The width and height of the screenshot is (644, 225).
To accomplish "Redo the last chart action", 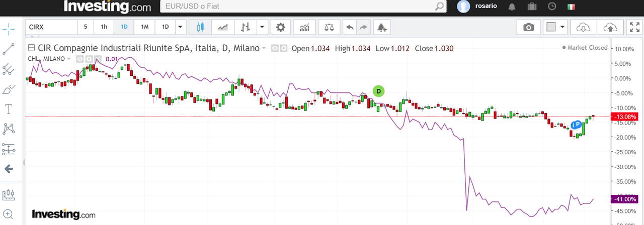I will [x=363, y=27].
